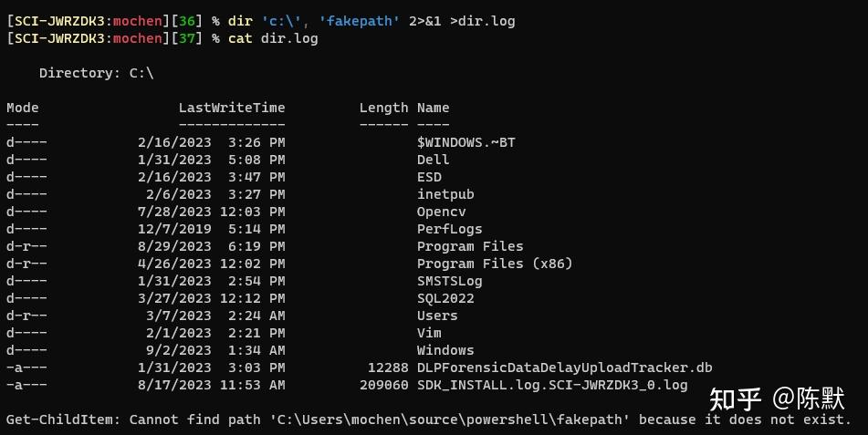Screen dimensions: 868x435
Task: Click the prompt number '36'
Action: click(187, 21)
